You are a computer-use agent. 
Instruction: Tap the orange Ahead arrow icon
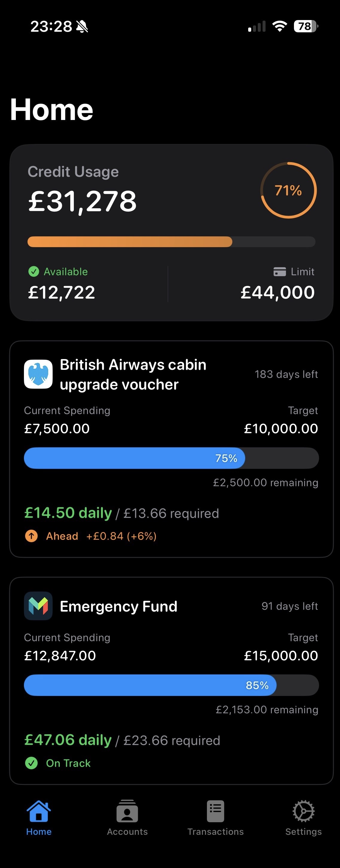(x=31, y=536)
